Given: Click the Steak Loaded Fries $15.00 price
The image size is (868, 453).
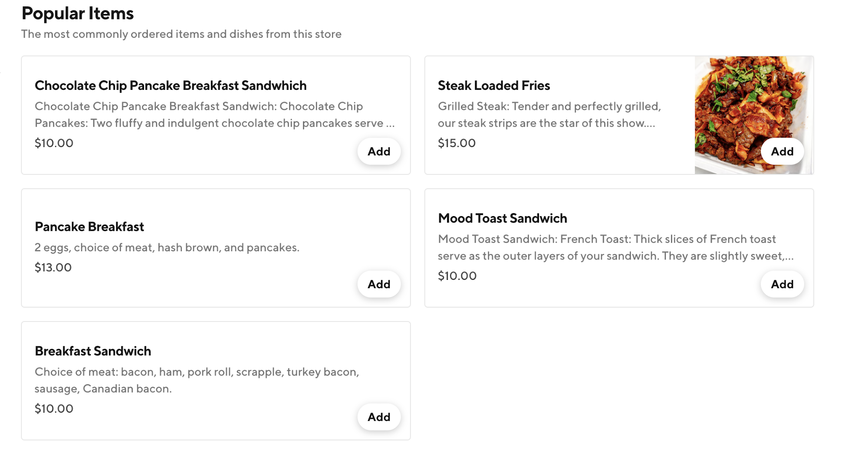Looking at the screenshot, I should point(457,143).
